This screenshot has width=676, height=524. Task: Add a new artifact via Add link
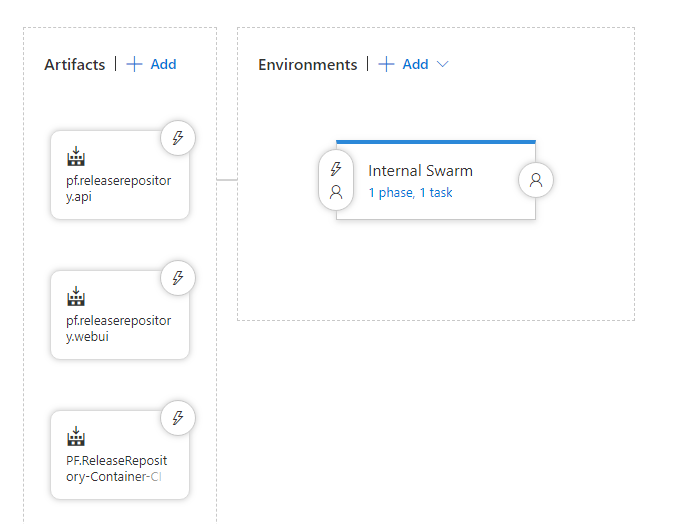click(x=163, y=64)
